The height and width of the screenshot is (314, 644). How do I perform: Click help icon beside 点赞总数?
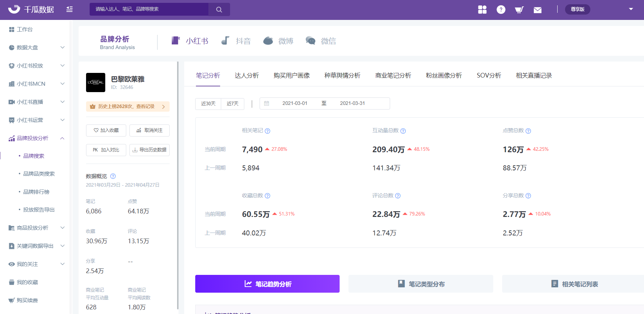tap(528, 131)
